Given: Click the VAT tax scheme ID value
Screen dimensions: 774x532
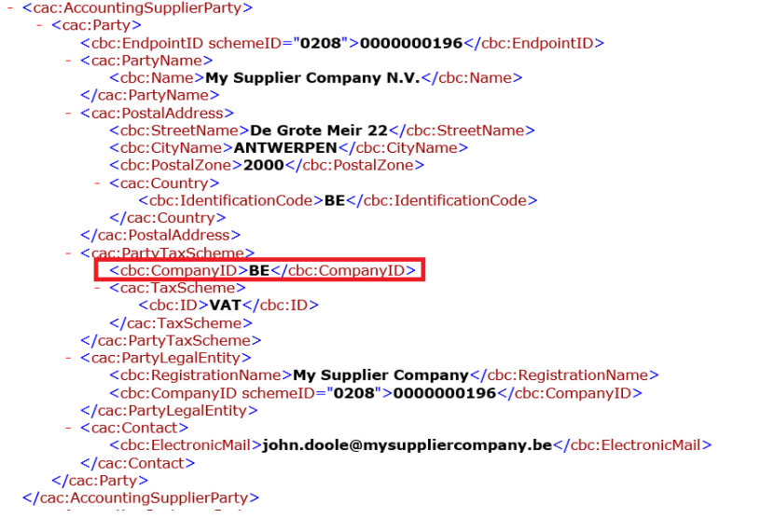Looking at the screenshot, I should click(226, 306).
